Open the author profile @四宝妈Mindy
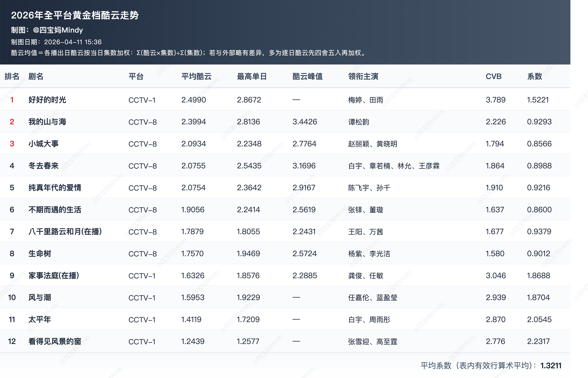Viewport: 588px width, 378px height. [58, 30]
